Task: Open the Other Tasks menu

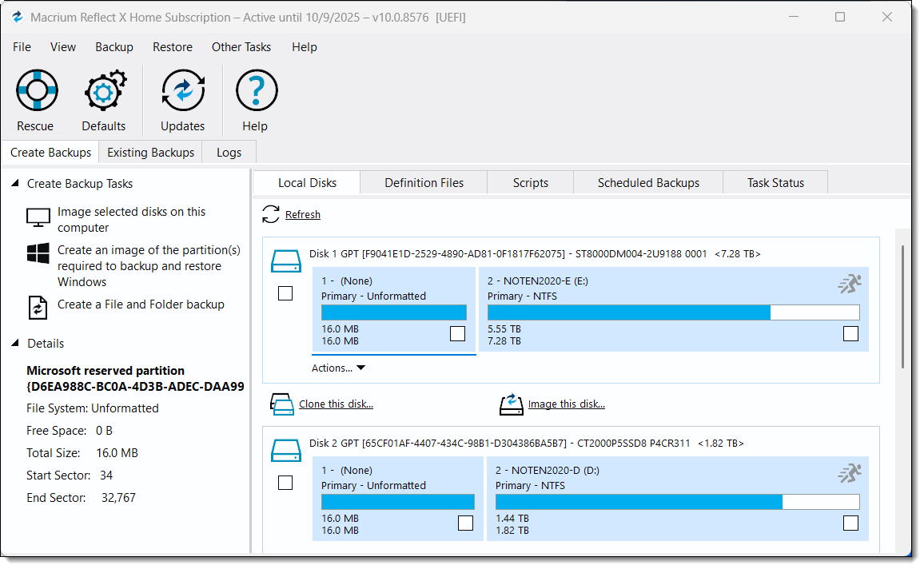Action: (x=241, y=47)
